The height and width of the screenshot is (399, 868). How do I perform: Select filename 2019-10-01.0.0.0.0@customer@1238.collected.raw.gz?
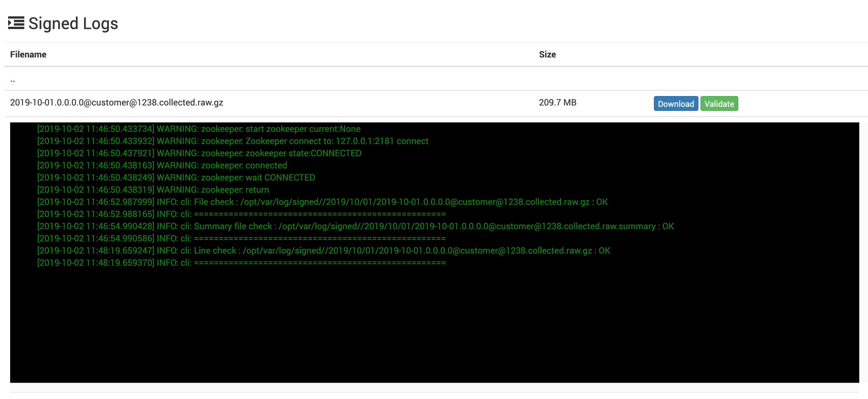pyautogui.click(x=117, y=102)
